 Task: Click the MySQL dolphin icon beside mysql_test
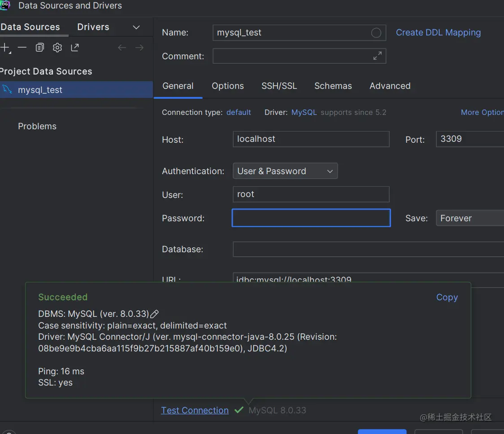[x=7, y=89]
